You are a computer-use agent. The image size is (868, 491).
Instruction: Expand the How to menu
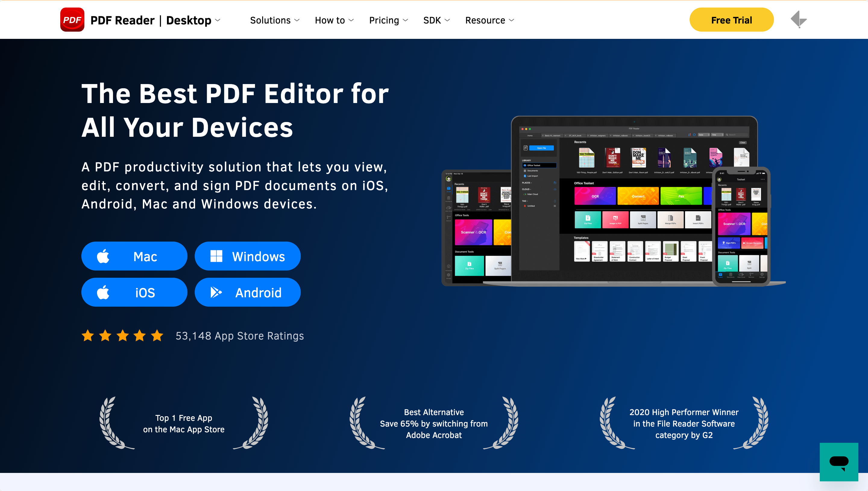click(x=334, y=20)
